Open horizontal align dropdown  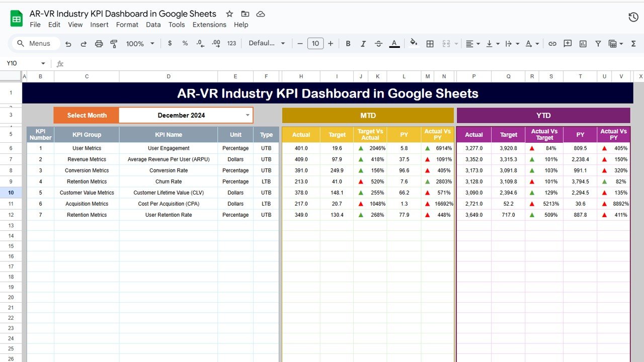472,44
